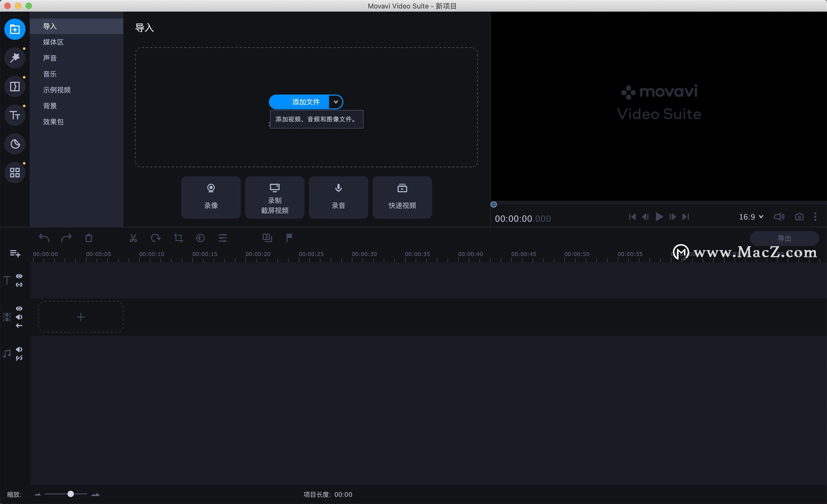Click the 录制截屏视频 button
The width and height of the screenshot is (827, 504).
pyautogui.click(x=274, y=198)
